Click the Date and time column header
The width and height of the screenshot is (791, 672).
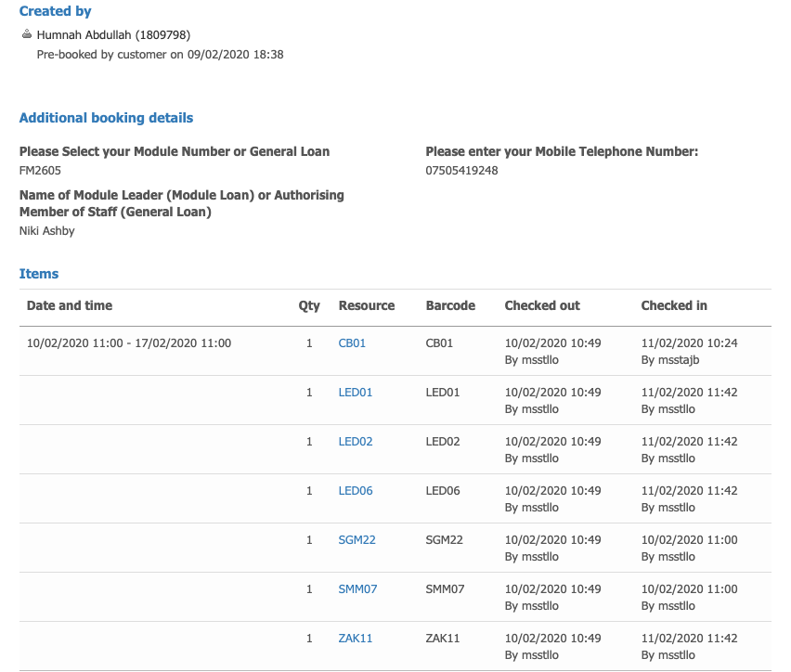[69, 305]
